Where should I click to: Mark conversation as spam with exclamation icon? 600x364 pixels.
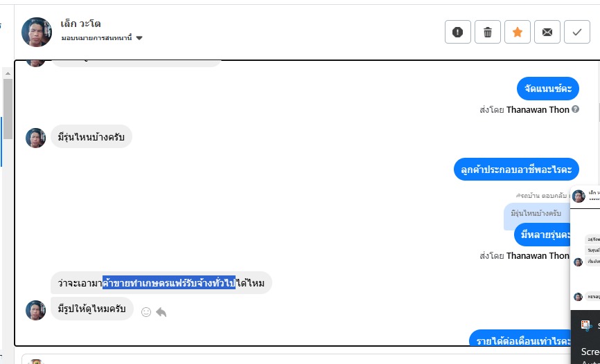[458, 32]
